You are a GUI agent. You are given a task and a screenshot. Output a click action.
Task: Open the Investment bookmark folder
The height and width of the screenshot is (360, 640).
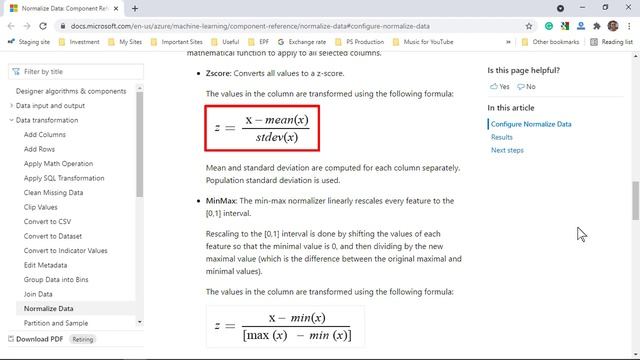click(x=79, y=42)
